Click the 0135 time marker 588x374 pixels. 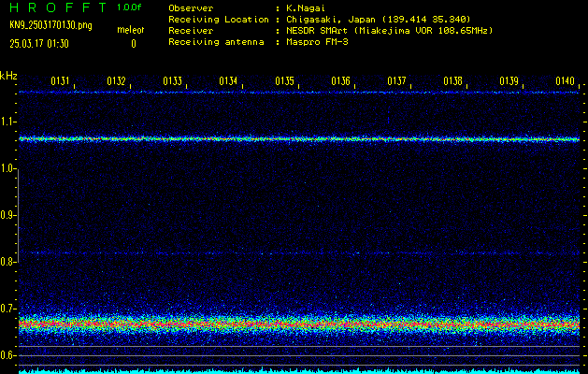point(284,81)
